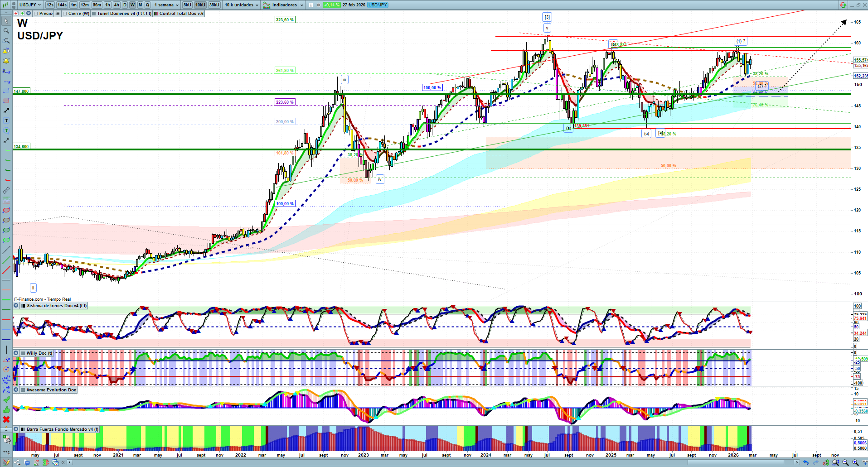
Task: Toggle the Precio checkbox
Action: (x=36, y=14)
